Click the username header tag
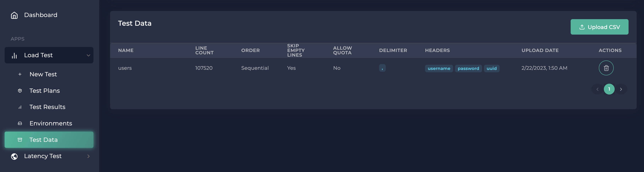Screen dimensions: 644x172 click(439, 68)
